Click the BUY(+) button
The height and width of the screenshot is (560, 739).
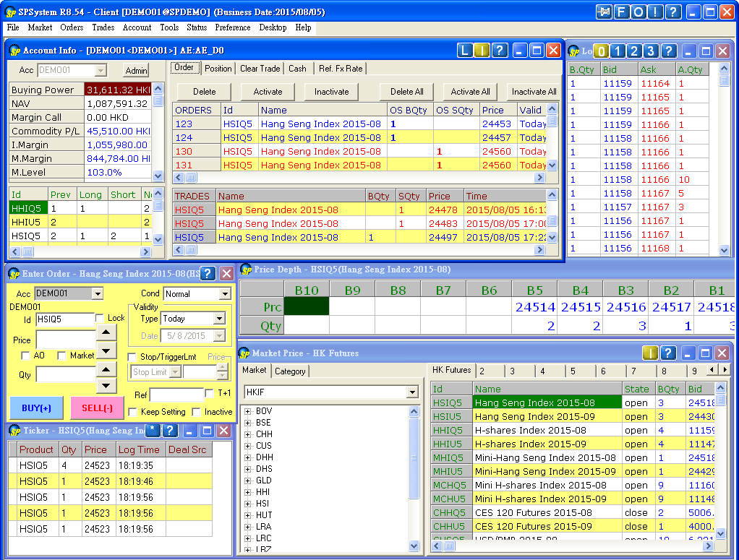36,408
